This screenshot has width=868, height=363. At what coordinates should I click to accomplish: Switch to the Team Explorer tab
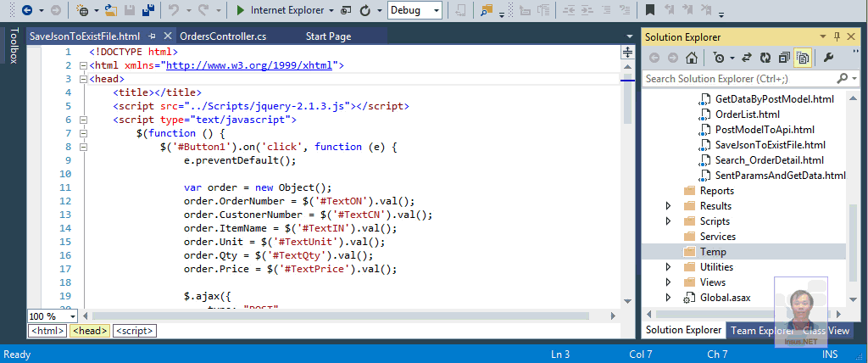click(762, 330)
